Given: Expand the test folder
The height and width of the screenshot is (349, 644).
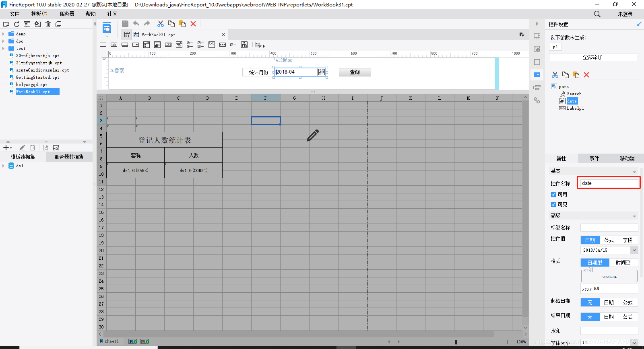Looking at the screenshot, I should click(3, 48).
